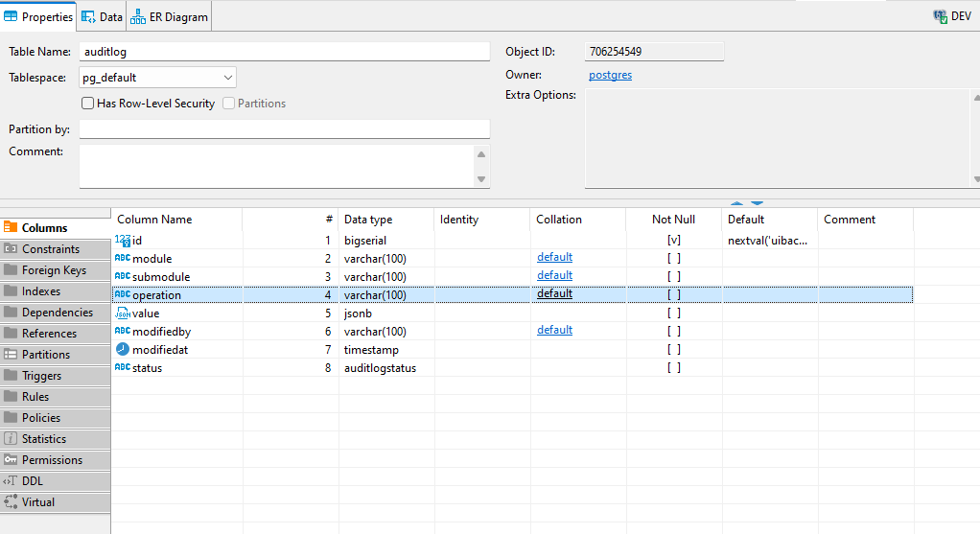This screenshot has height=534, width=980.
Task: Toggle the Partitions checkbox
Action: (x=229, y=104)
